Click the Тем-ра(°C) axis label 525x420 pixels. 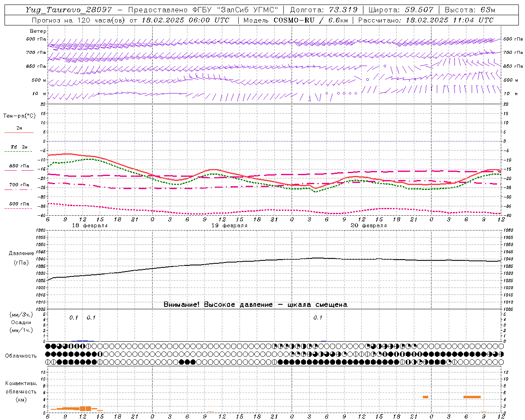coord(19,116)
